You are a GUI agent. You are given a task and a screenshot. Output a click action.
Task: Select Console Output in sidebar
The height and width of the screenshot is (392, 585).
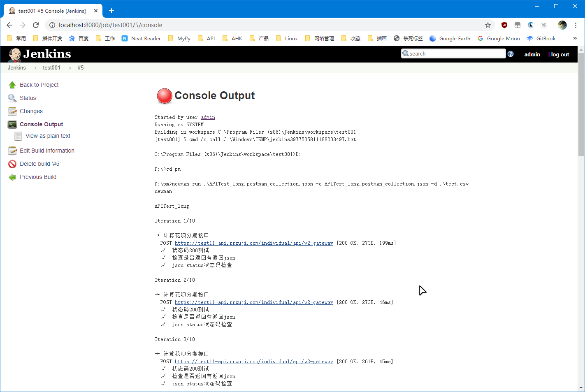[x=42, y=124]
